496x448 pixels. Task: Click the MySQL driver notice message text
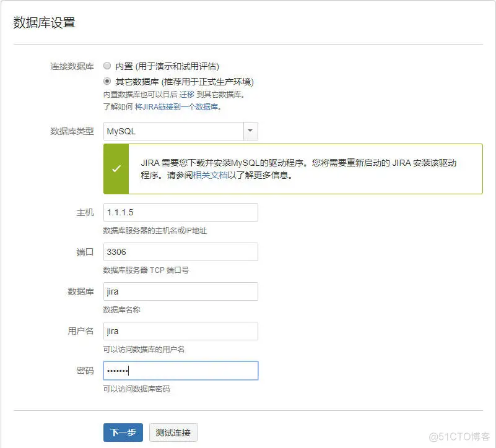(x=298, y=169)
